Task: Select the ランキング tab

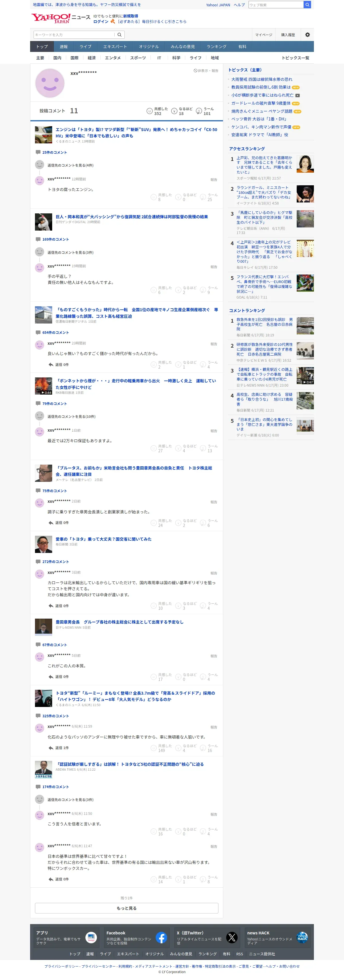Action: pos(216,46)
